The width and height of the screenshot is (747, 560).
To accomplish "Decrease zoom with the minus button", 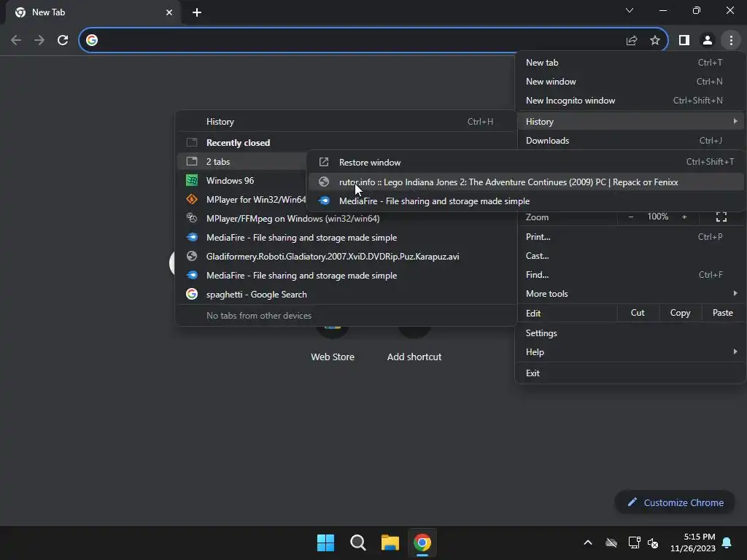I will (x=631, y=217).
